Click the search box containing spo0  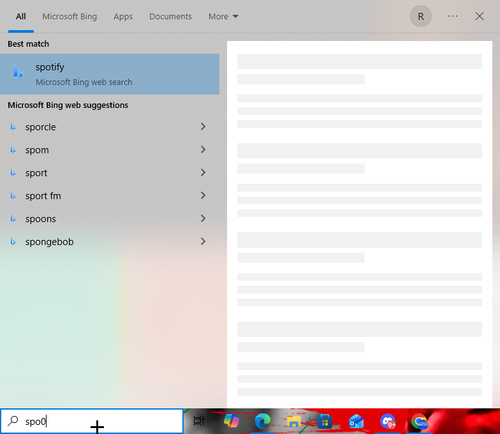pyautogui.click(x=92, y=421)
